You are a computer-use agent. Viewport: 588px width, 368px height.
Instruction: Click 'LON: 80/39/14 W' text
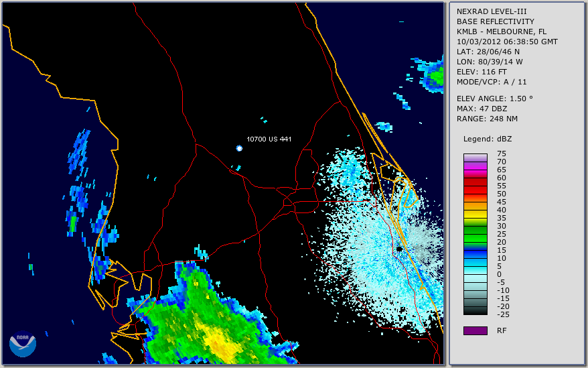coord(490,62)
